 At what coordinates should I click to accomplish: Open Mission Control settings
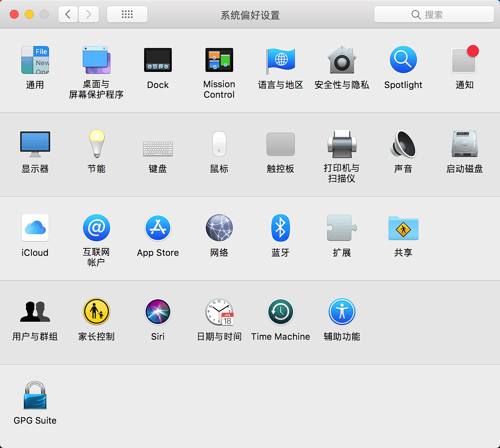[219, 60]
